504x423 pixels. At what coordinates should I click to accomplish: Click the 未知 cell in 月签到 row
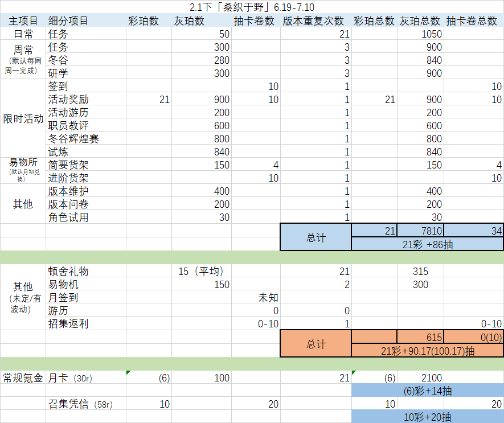pos(256,297)
